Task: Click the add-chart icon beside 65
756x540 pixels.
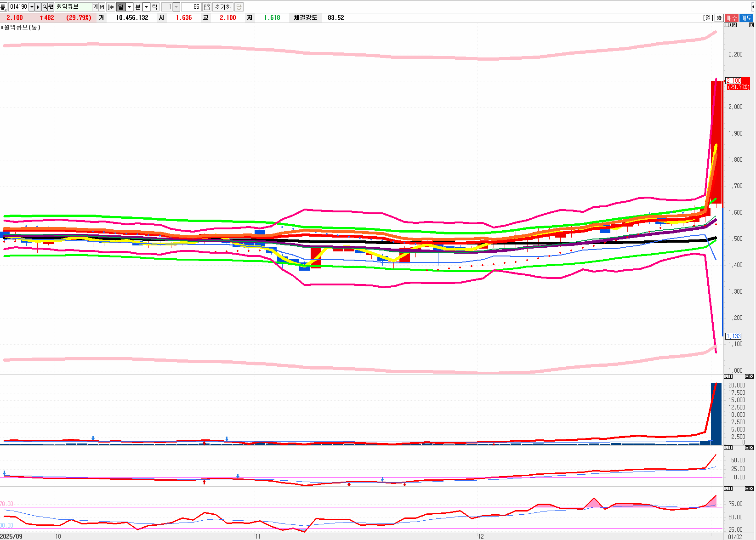Action: 207,7
